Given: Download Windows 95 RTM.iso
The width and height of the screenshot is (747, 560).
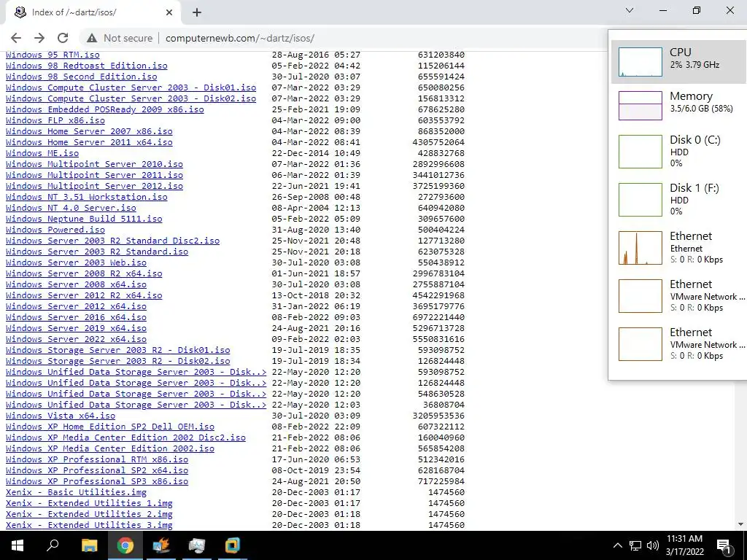Looking at the screenshot, I should pos(53,55).
